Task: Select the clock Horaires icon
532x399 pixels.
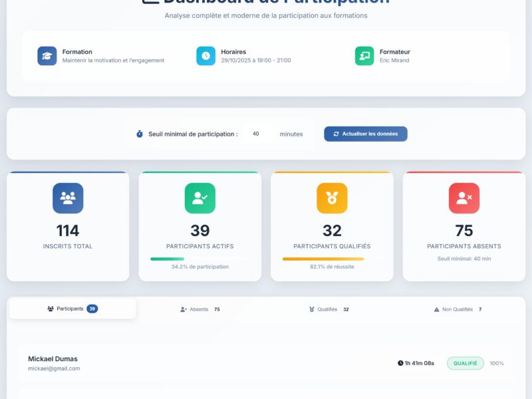Action: pyautogui.click(x=205, y=56)
